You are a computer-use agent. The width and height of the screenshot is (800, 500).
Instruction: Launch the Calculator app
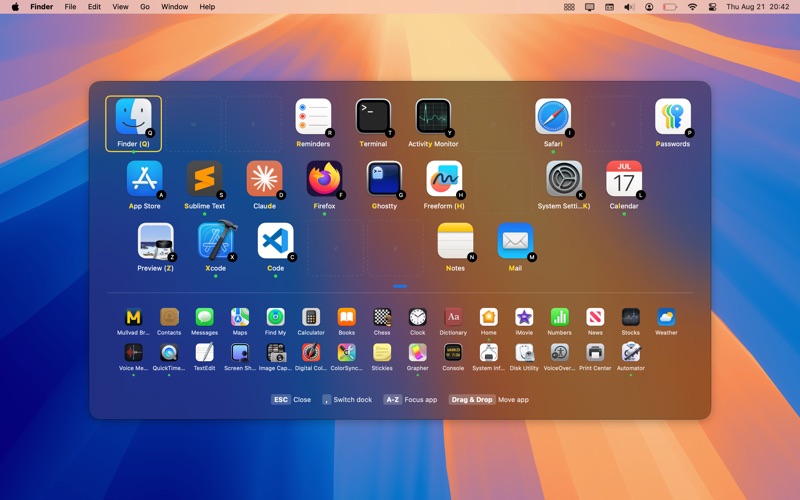pos(311,317)
